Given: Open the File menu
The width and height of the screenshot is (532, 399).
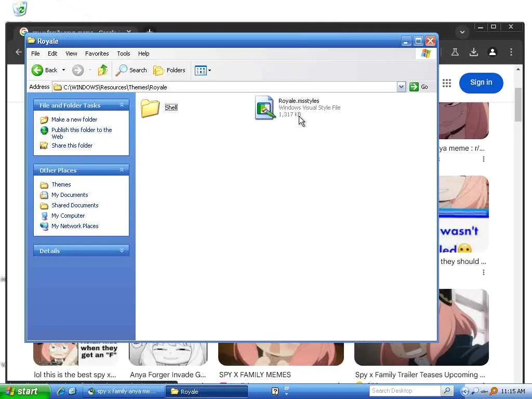Looking at the screenshot, I should click(35, 54).
